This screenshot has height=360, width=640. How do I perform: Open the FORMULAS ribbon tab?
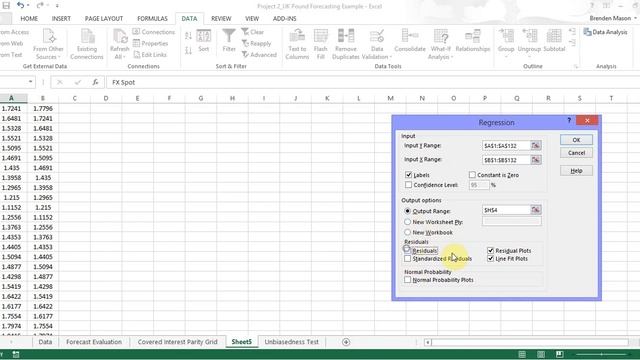(152, 19)
